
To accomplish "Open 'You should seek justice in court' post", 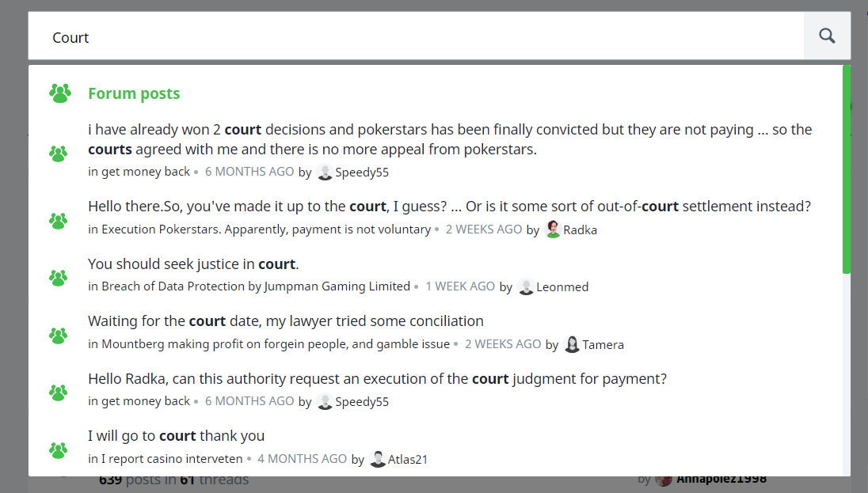I will [193, 264].
